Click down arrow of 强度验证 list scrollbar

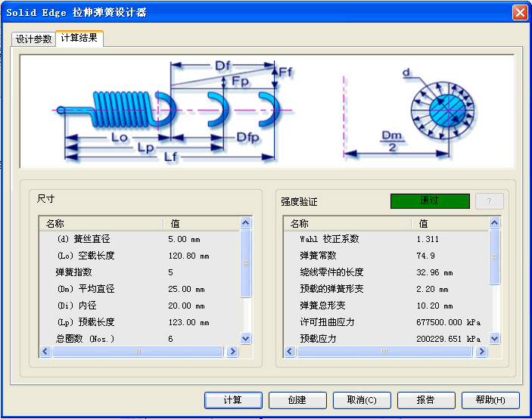494,339
